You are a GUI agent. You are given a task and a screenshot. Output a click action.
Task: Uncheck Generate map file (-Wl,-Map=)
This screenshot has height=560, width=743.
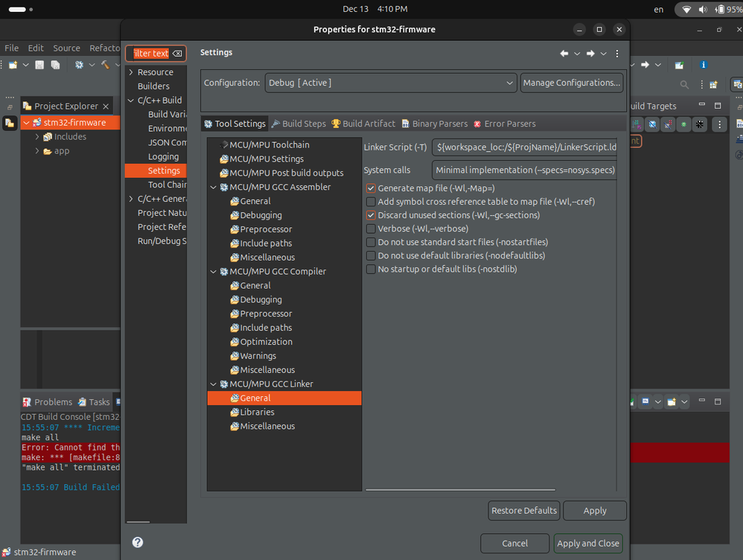pos(371,188)
